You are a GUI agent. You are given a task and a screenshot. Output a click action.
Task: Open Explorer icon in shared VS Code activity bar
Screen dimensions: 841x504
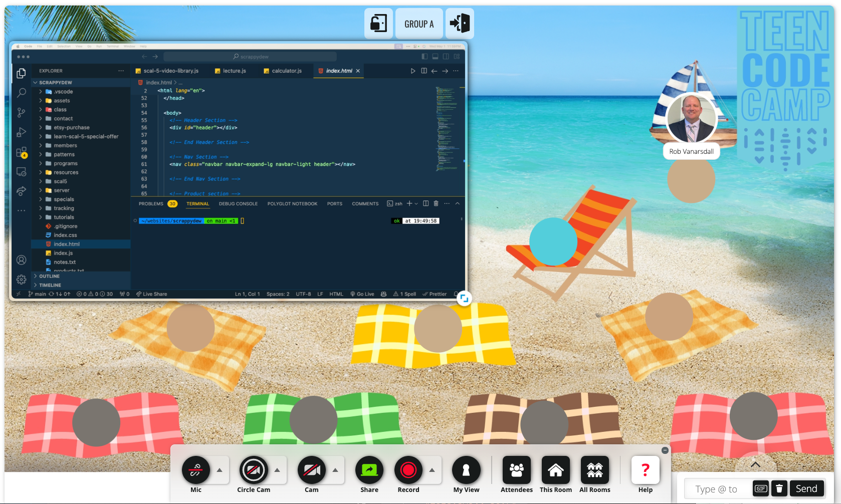(21, 74)
